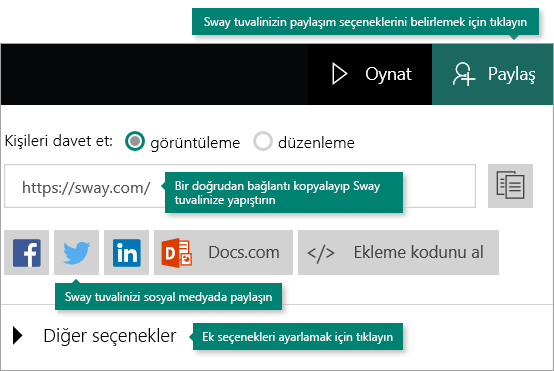
Task: Open the Paylaş share menu
Action: click(493, 74)
